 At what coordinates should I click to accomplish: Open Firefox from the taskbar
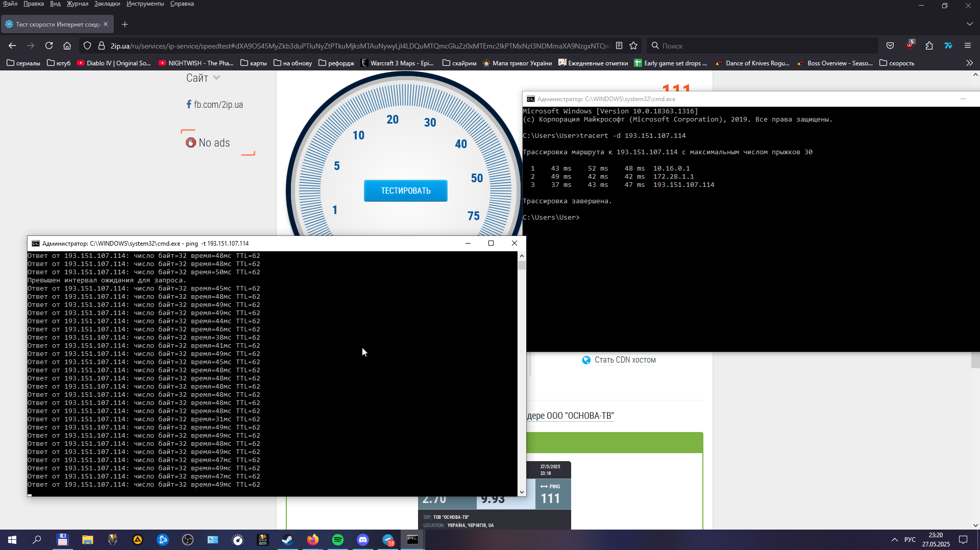click(313, 540)
